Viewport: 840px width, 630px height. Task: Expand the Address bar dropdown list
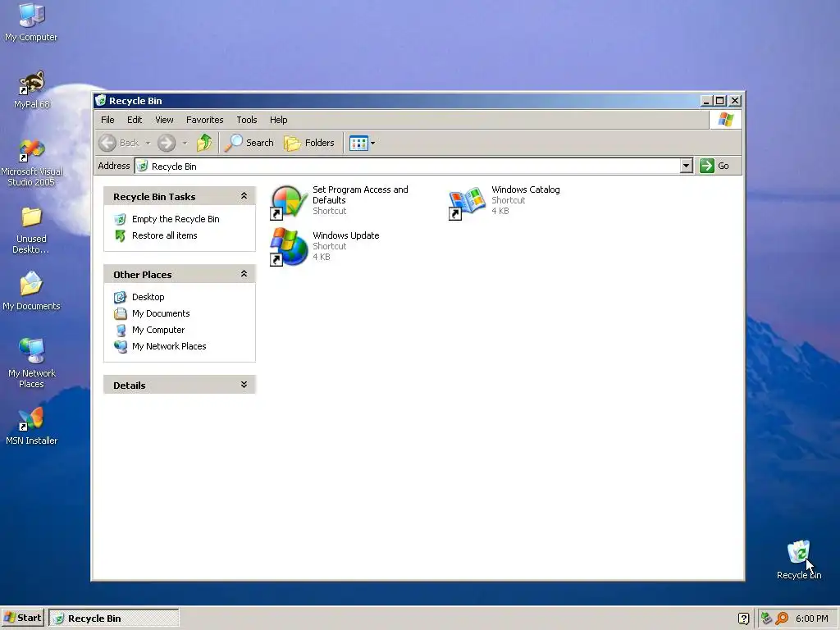click(x=687, y=166)
